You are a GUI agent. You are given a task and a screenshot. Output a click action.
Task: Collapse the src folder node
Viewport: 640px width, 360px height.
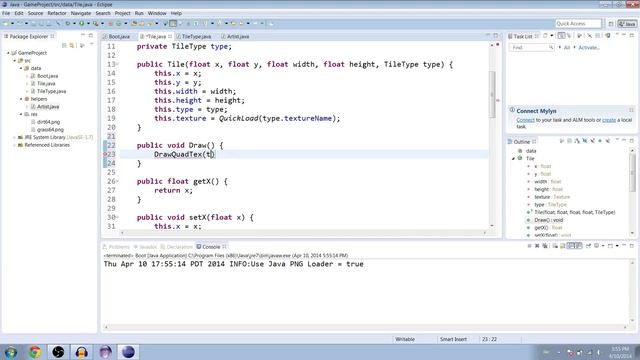tap(15, 60)
